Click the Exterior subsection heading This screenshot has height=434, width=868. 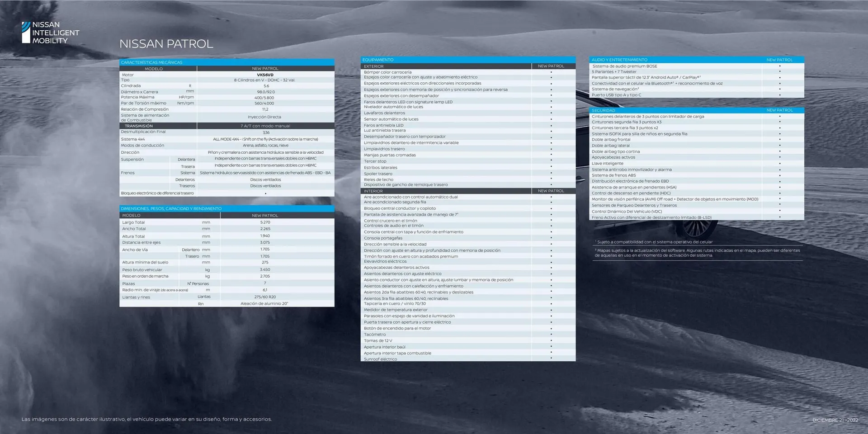click(373, 66)
